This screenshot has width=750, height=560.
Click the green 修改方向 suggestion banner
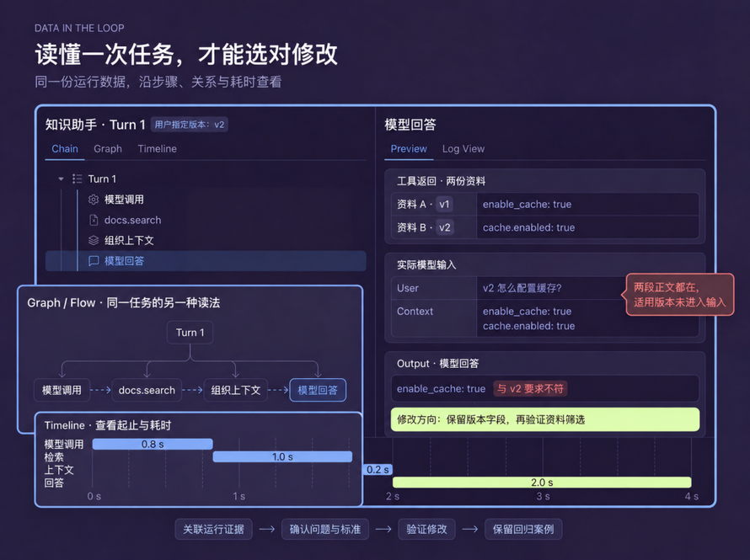click(545, 419)
